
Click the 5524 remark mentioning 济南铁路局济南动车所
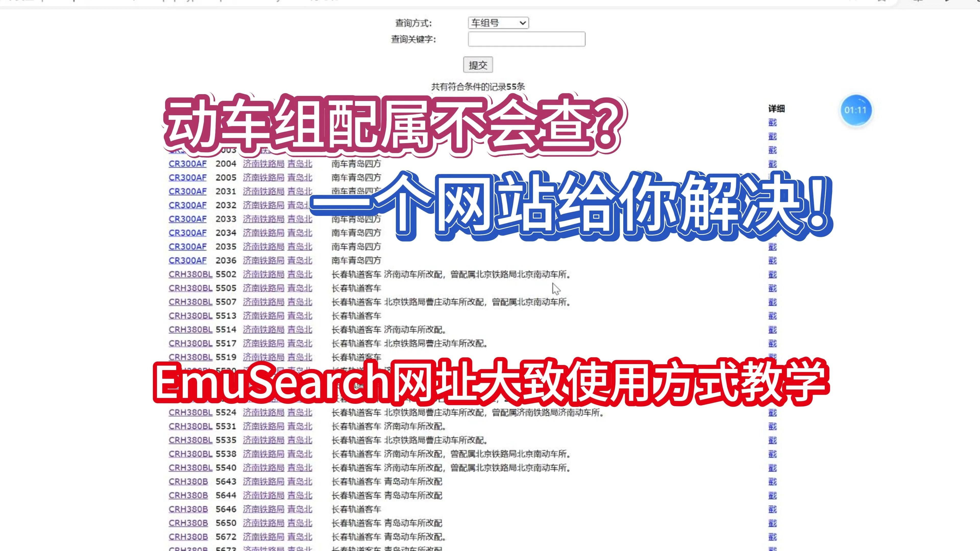[x=494, y=412]
